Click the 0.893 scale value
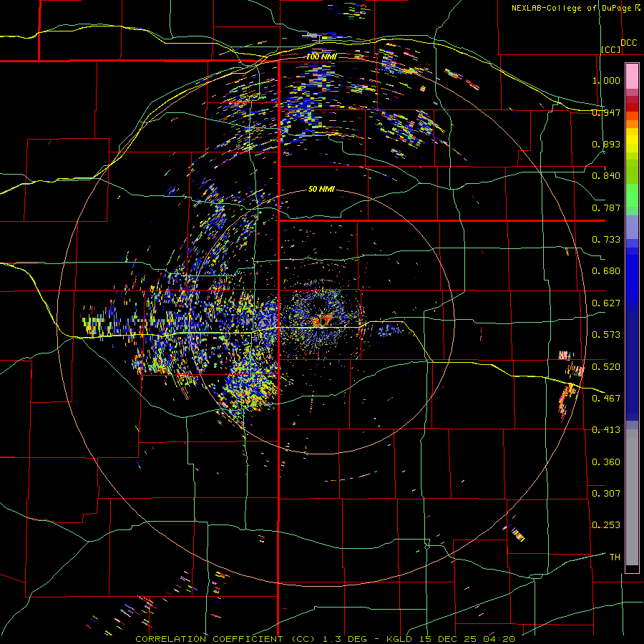 (x=606, y=144)
